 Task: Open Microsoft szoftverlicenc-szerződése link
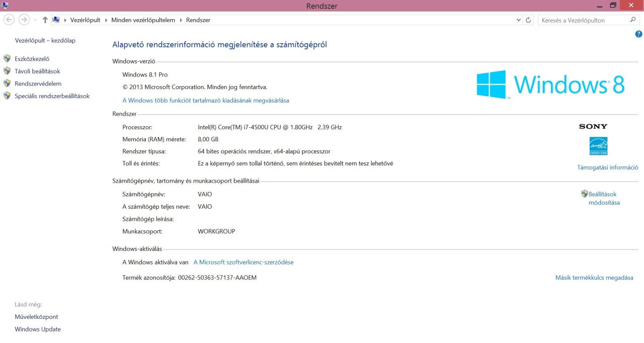point(244,263)
